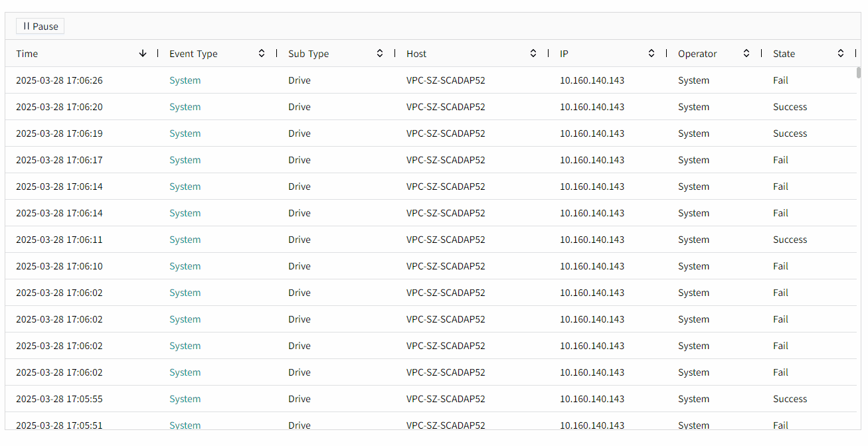The height and width of the screenshot is (446, 868).
Task: Click the State column sort icon
Action: [841, 54]
